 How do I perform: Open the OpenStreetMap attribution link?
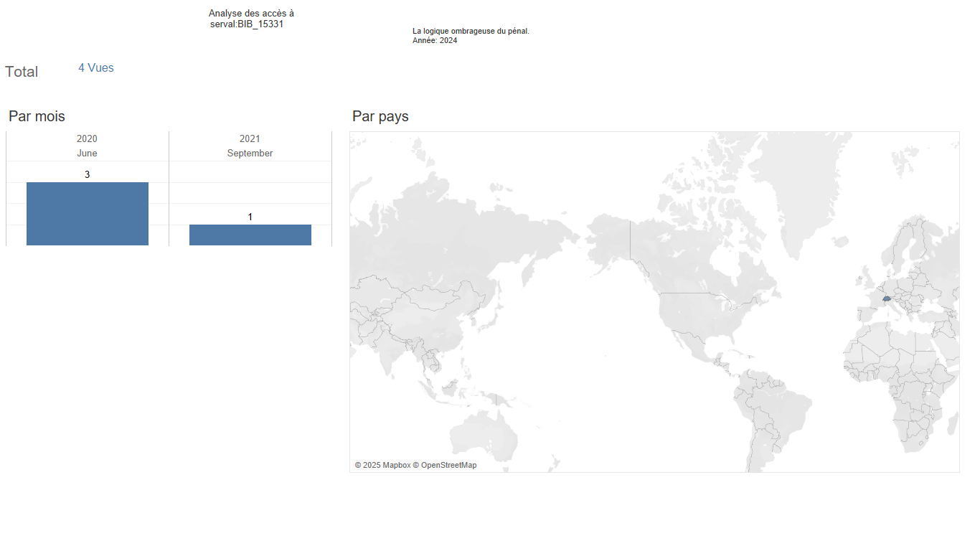click(x=448, y=465)
